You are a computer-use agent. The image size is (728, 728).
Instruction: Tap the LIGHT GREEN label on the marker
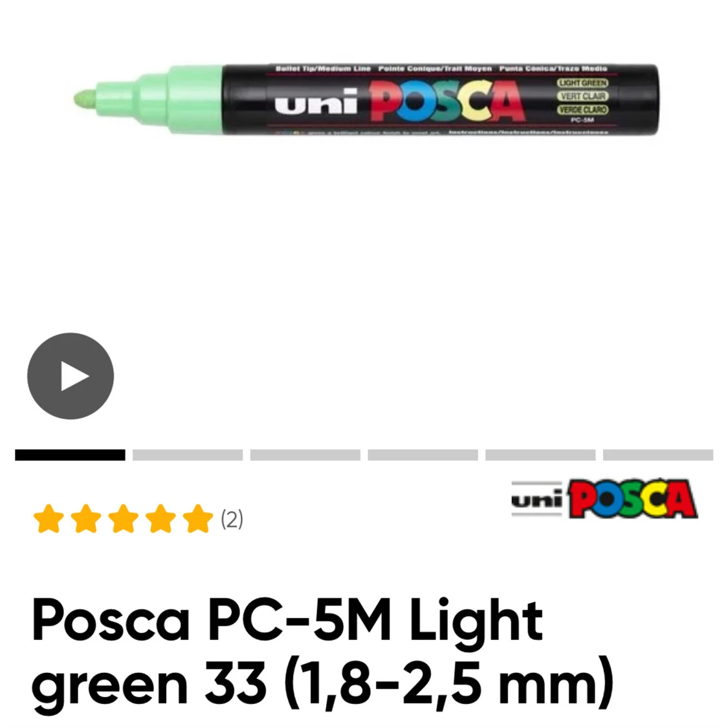coord(582,83)
